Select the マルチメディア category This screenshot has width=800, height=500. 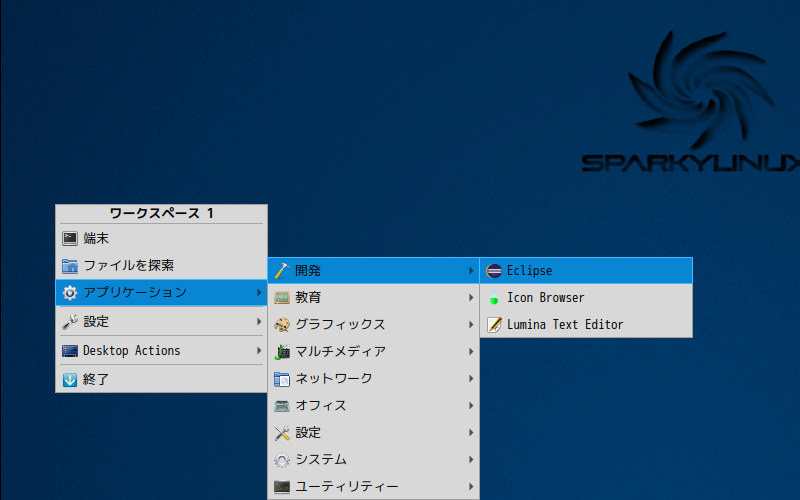tap(373, 352)
